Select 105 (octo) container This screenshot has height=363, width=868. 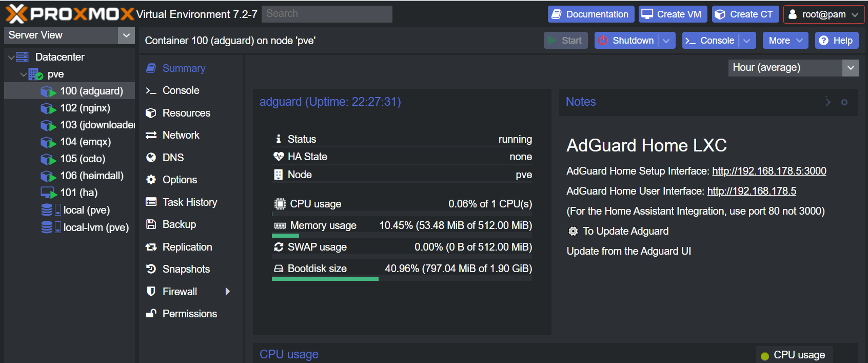tap(69, 159)
